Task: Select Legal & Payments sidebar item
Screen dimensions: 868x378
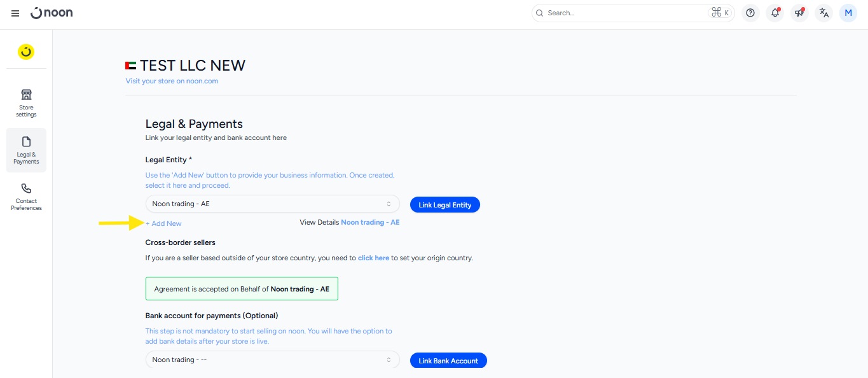Action: (x=26, y=150)
